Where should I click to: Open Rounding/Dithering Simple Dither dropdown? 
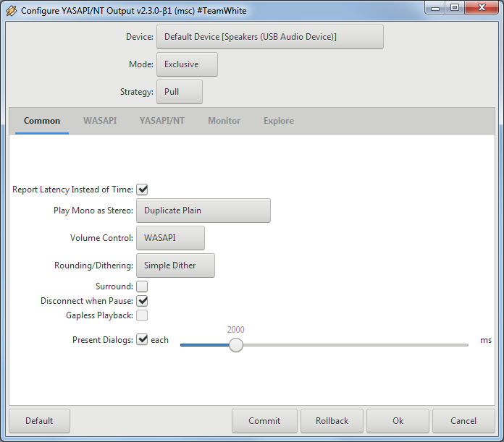[x=176, y=265]
